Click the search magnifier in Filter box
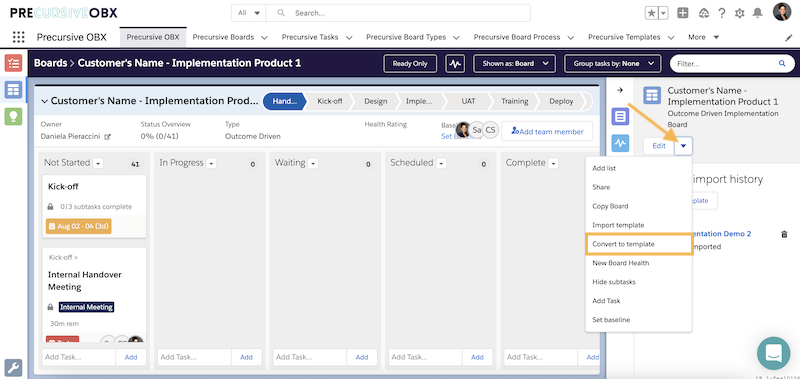 782,64
